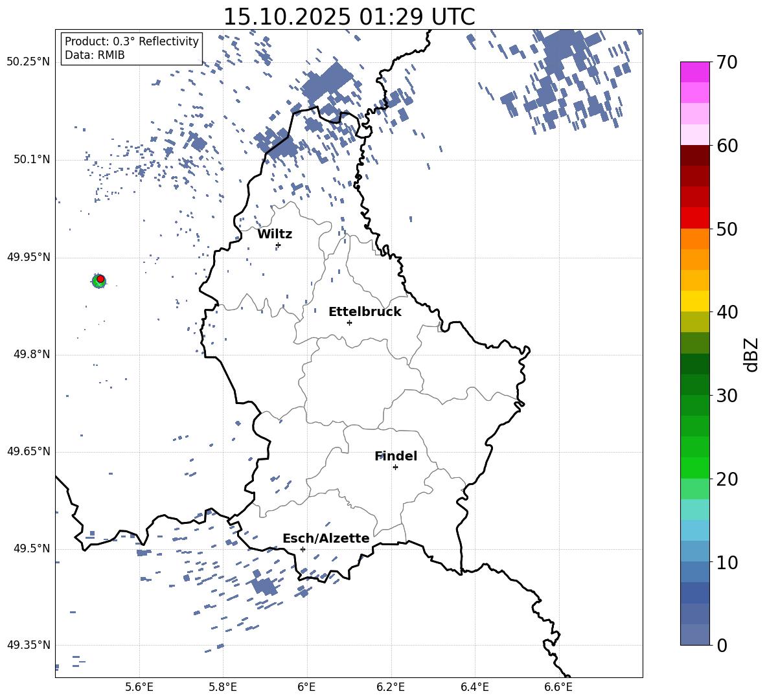Click the cross marker below Findel

[x=395, y=468]
